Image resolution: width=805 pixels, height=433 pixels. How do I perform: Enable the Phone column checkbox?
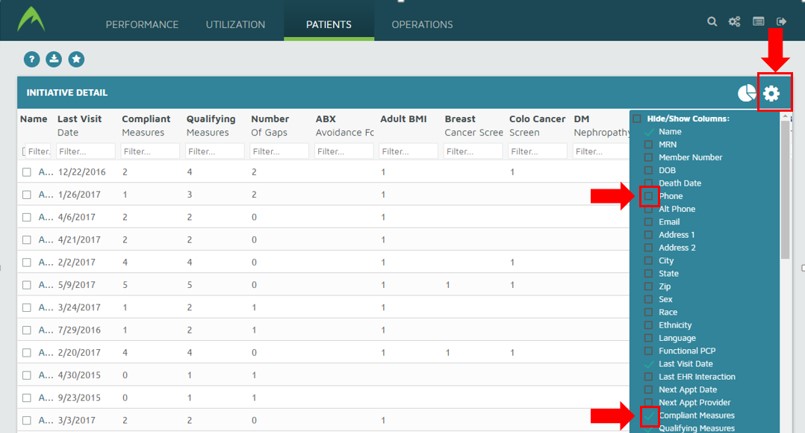[x=649, y=196]
